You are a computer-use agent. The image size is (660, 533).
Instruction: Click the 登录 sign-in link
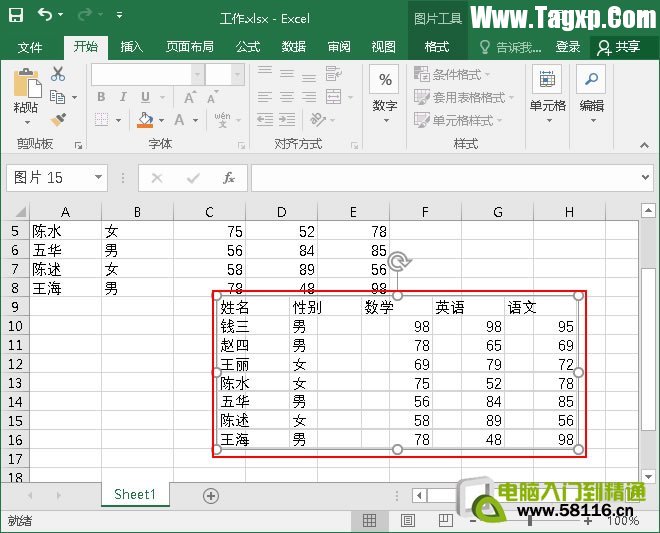(x=568, y=47)
